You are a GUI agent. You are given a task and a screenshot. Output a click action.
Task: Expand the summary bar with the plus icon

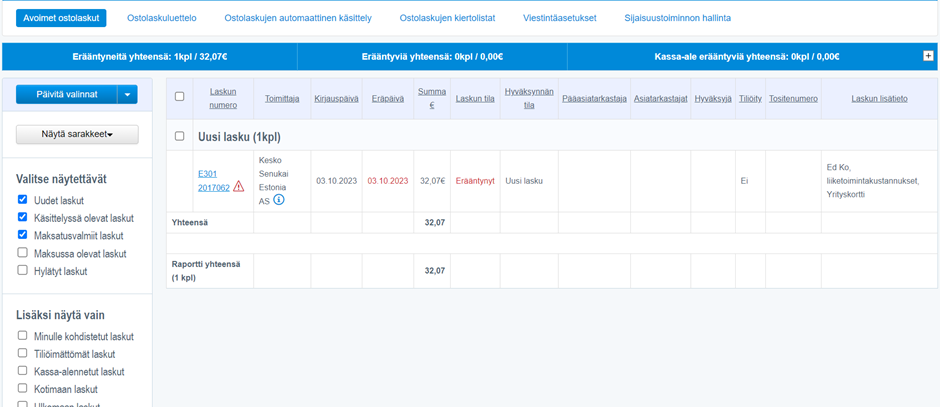point(928,56)
